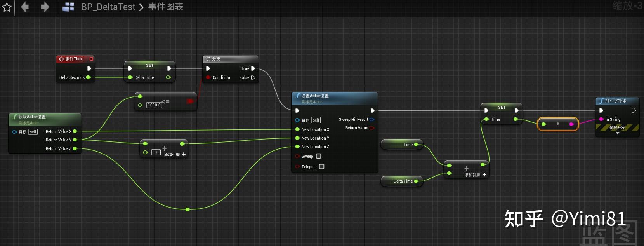Image resolution: width=644 pixels, height=246 pixels.
Task: Click False exec output pin on branch
Action: [x=253, y=77]
